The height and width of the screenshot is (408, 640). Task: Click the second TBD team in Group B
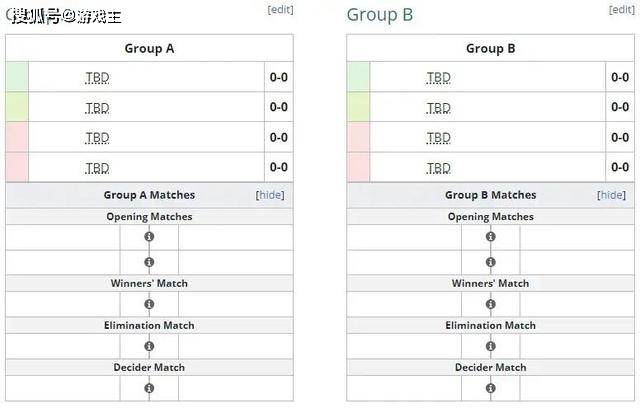coord(438,107)
